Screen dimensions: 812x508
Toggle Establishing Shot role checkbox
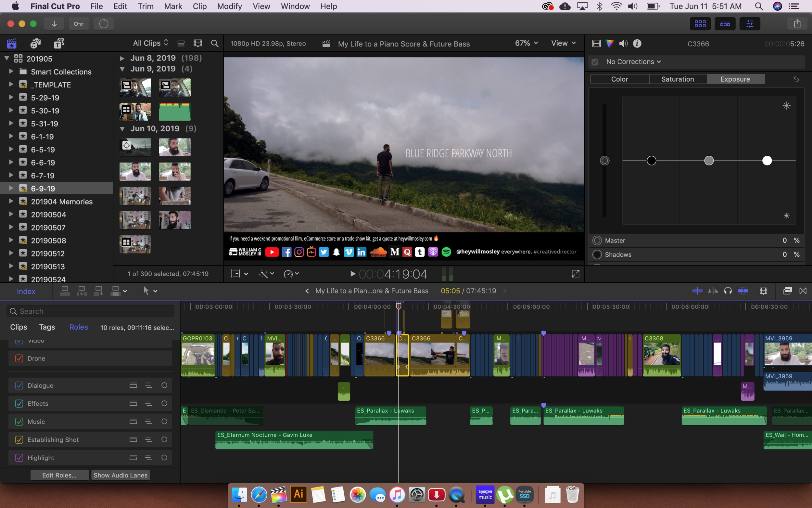point(19,440)
